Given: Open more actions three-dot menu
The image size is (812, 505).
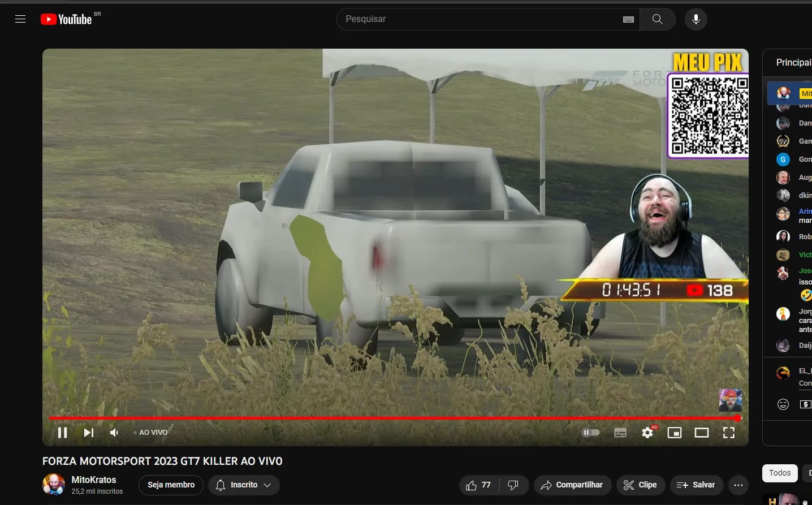Looking at the screenshot, I should coord(738,485).
